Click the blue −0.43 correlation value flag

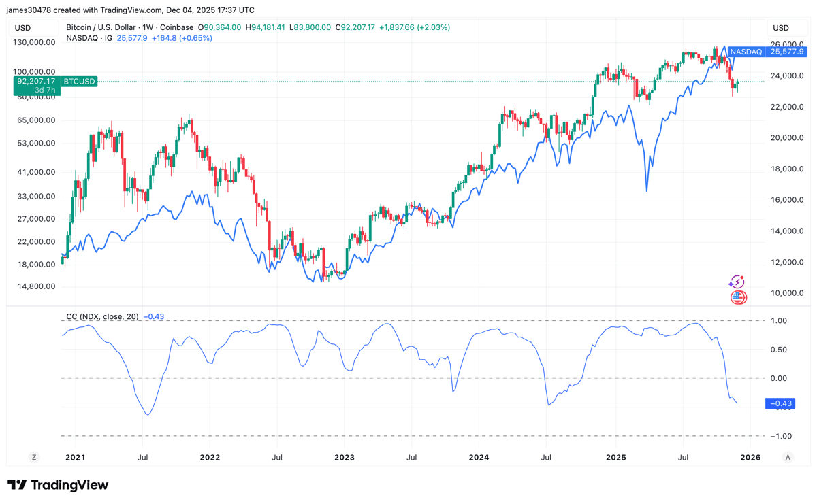[x=780, y=403]
